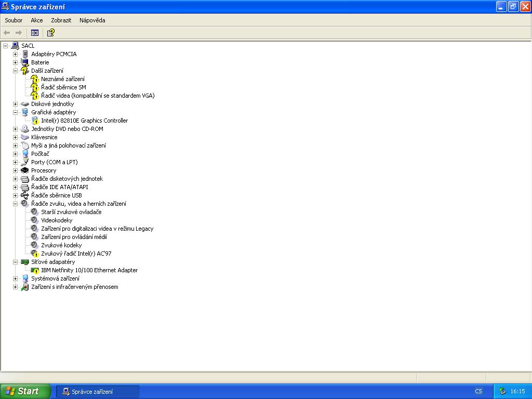Viewport: 532px width, 399px height.
Task: Expand the Adaptéry PCMCIA node
Action: point(15,54)
